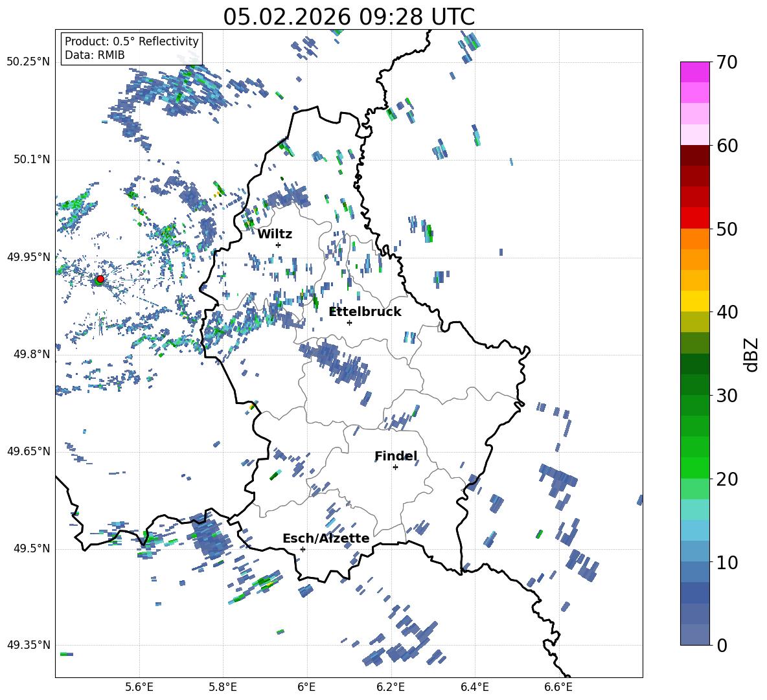Image resolution: width=767 pixels, height=700 pixels.
Task: Select the Ettelbruck town label
Action: click(365, 311)
